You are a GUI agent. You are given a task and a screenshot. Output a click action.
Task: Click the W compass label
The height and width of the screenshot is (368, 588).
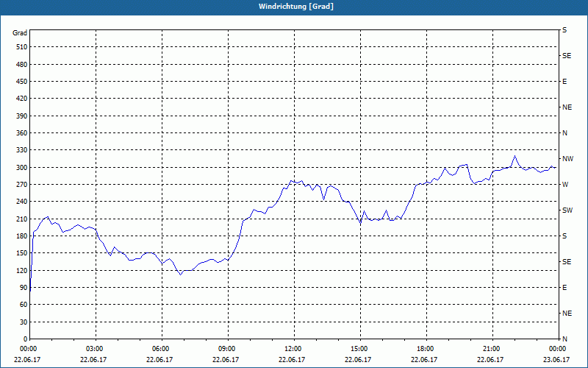pos(565,185)
